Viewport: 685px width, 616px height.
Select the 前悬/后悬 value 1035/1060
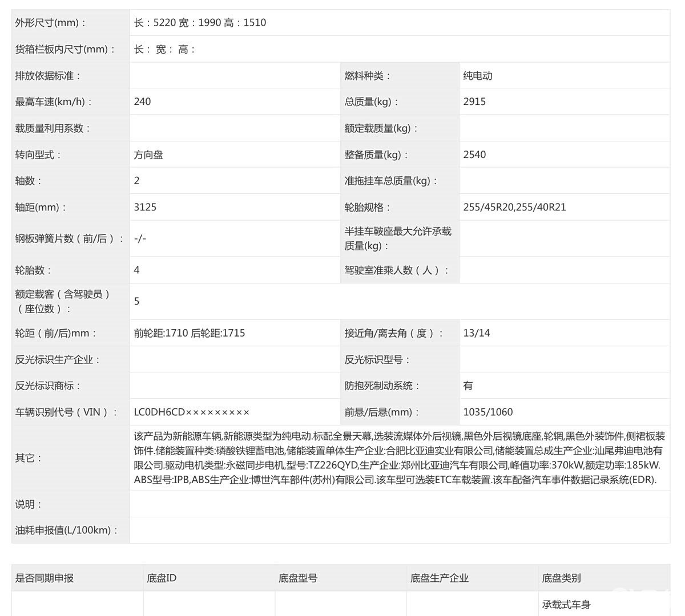click(x=488, y=412)
